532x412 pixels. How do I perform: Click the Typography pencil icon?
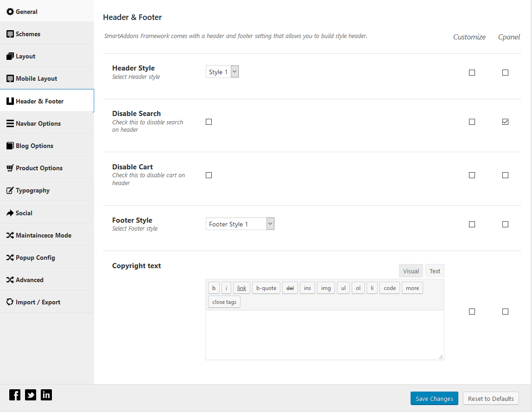pos(10,190)
